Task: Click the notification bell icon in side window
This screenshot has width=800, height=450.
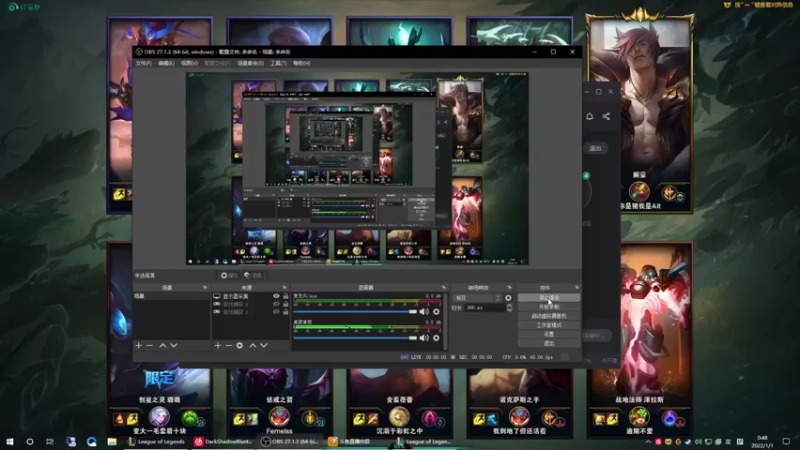Action: coord(589,116)
